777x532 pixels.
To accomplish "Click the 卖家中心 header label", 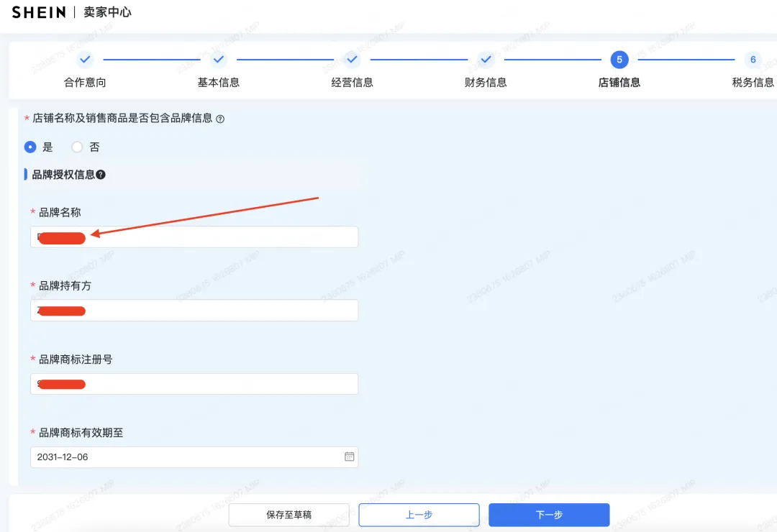I will pos(107,12).
